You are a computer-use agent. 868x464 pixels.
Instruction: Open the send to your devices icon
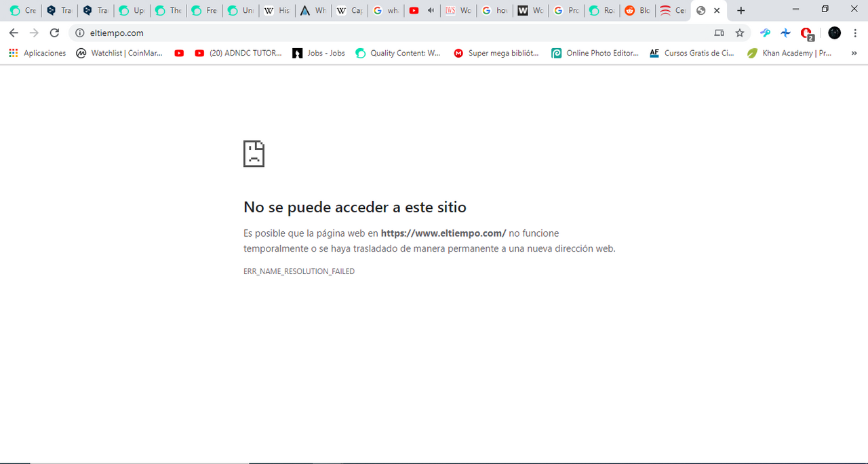(719, 33)
